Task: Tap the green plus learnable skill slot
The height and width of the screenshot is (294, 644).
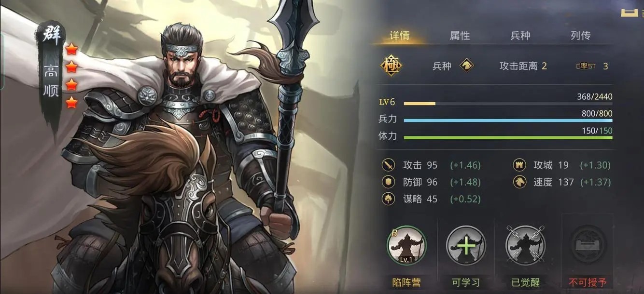Action: 466,245
